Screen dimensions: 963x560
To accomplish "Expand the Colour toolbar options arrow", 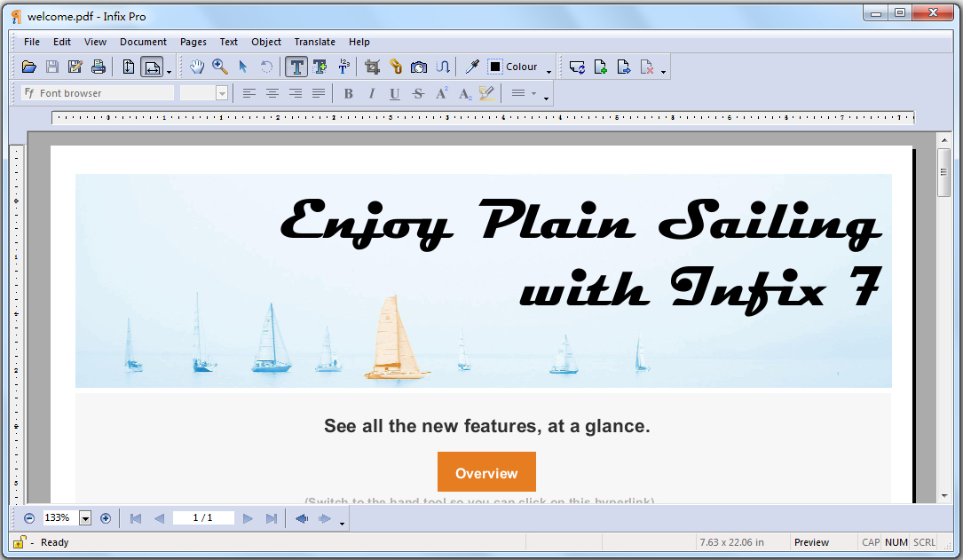I will [549, 73].
